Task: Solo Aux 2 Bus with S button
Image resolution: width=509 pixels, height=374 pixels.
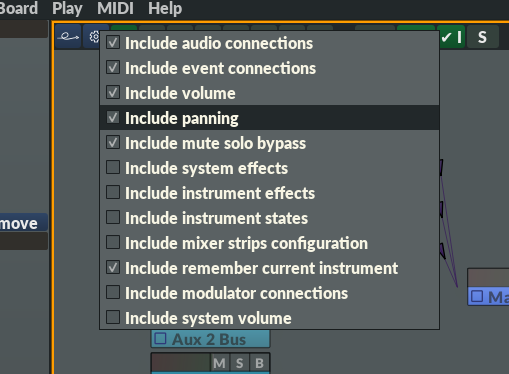Action: pos(239,363)
